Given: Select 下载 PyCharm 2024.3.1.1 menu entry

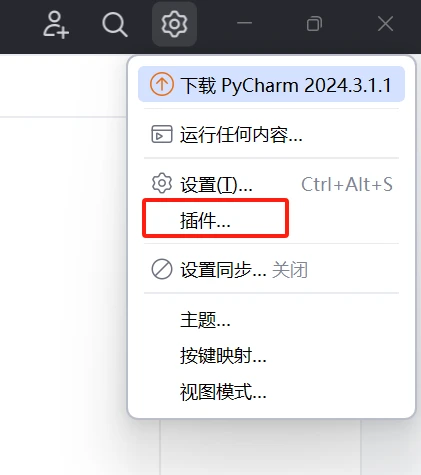Looking at the screenshot, I should [x=271, y=84].
